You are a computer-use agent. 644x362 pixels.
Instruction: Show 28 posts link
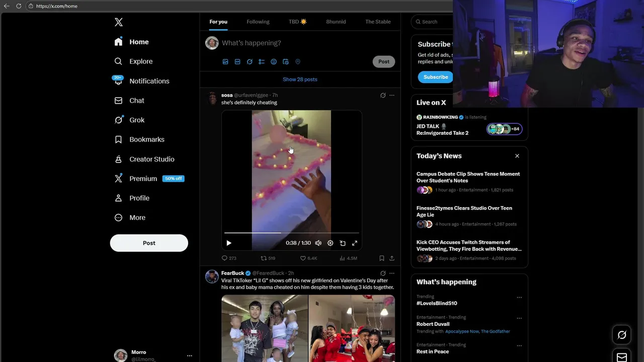coord(300,79)
